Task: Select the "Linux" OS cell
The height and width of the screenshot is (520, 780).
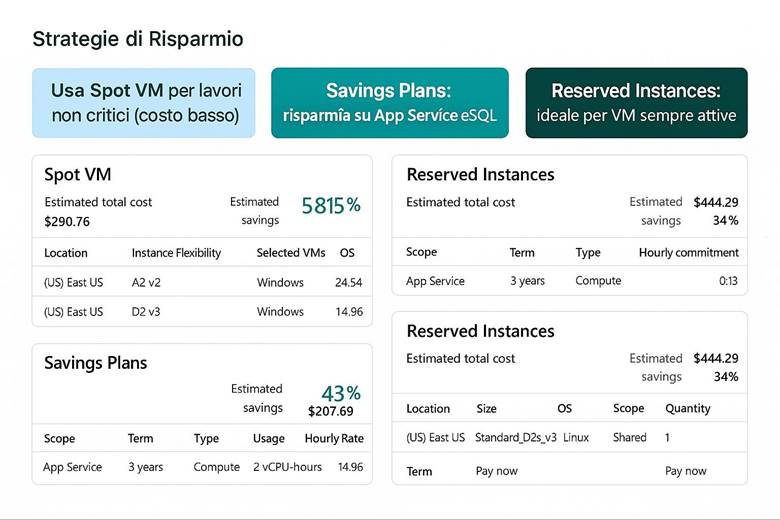Action: (x=577, y=437)
